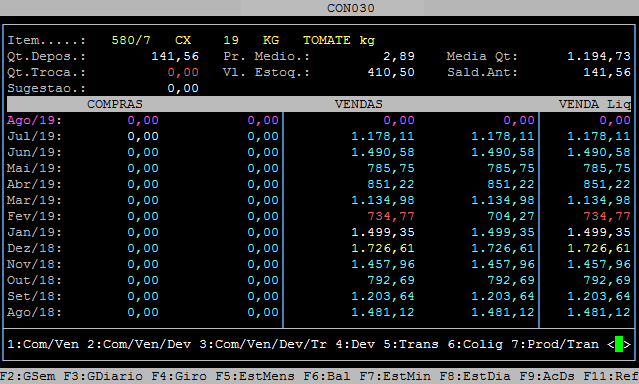Click the Ago/18 row label

click(34, 312)
